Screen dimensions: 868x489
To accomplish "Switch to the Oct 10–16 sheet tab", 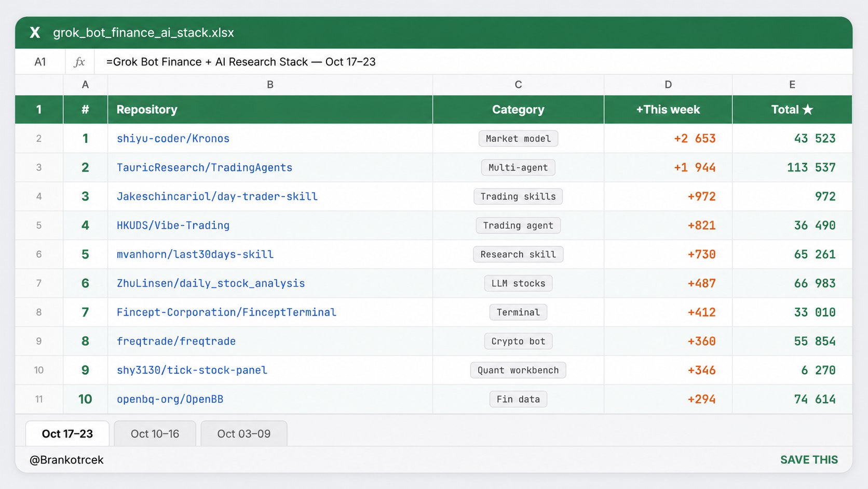I will click(155, 434).
